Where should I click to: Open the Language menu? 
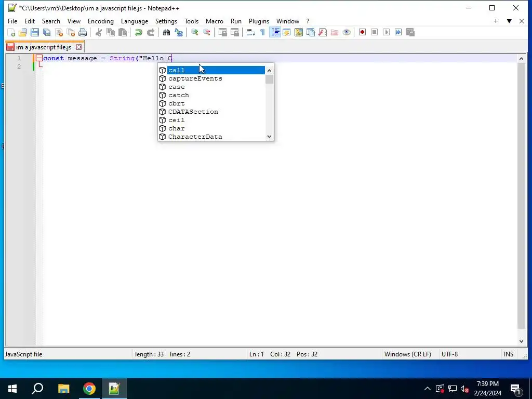click(135, 21)
